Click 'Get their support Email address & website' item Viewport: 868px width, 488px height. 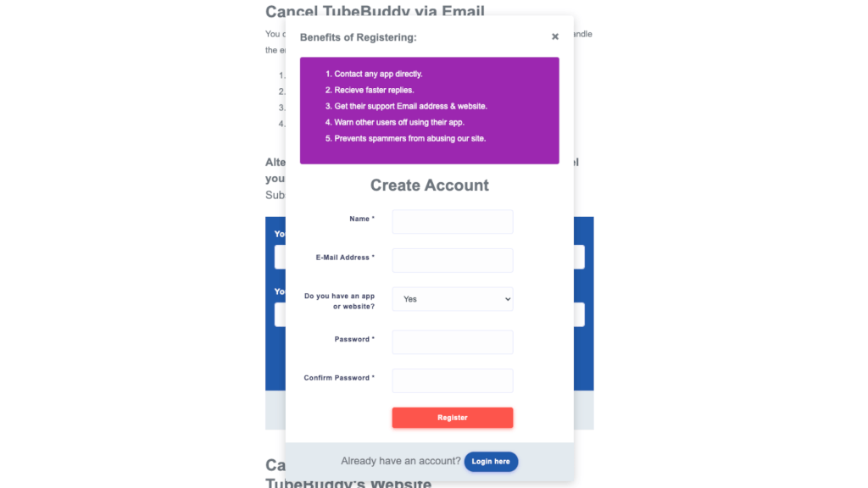click(x=411, y=106)
